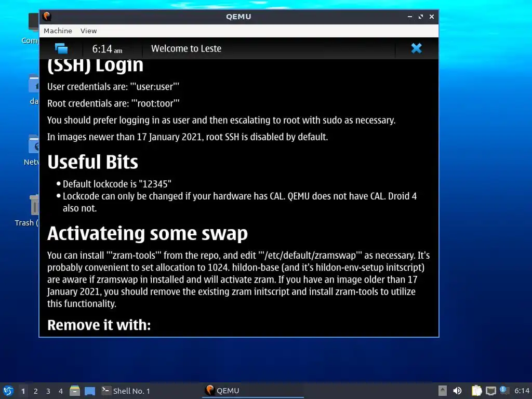The width and height of the screenshot is (532, 399).
Task: Open the View menu in QEMU
Action: (88, 31)
